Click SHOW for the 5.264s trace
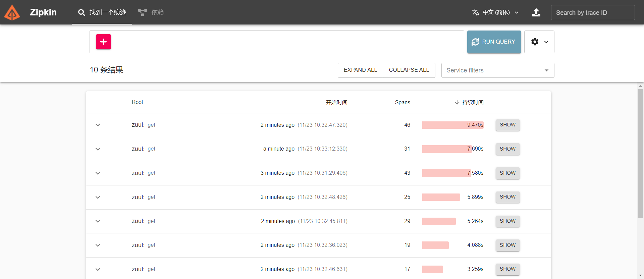Viewport: 644px width, 279px height. tap(507, 221)
